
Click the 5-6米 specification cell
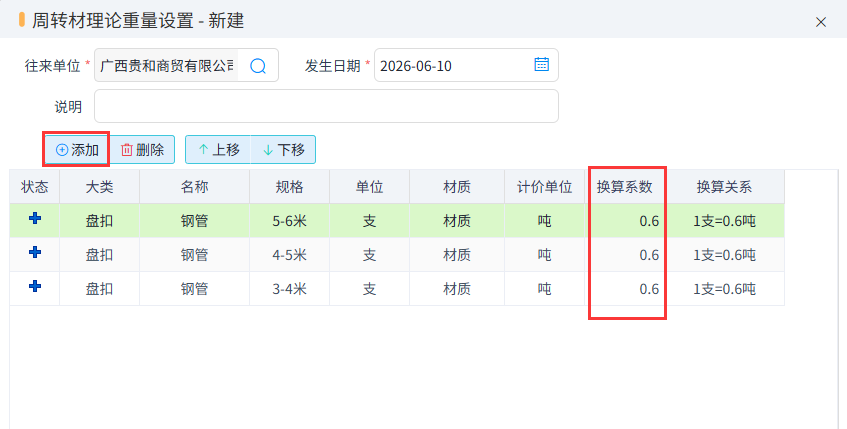click(x=290, y=221)
